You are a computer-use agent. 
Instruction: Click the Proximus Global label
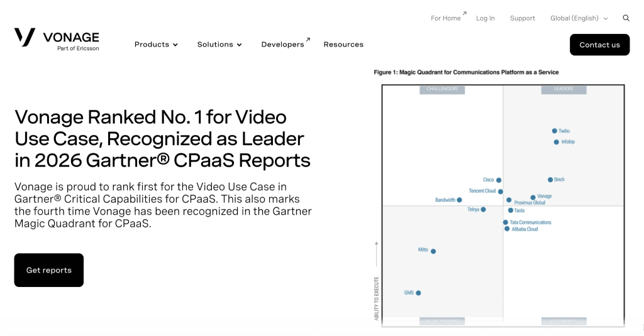[530, 203]
